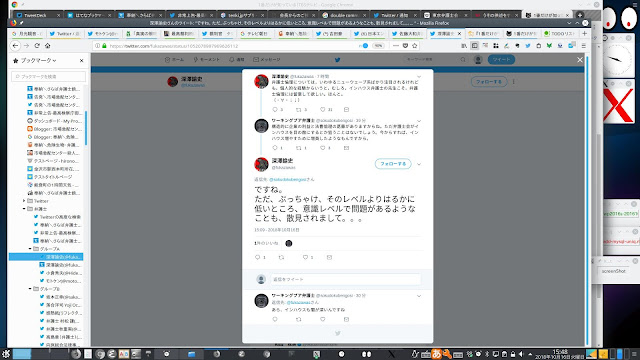Click the green padlock in address bar
The width and height of the screenshot is (640, 360).
pyautogui.click(x=104, y=46)
